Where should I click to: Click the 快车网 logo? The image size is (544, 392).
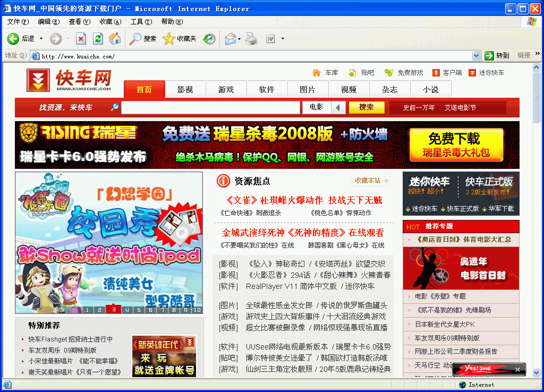(x=69, y=80)
